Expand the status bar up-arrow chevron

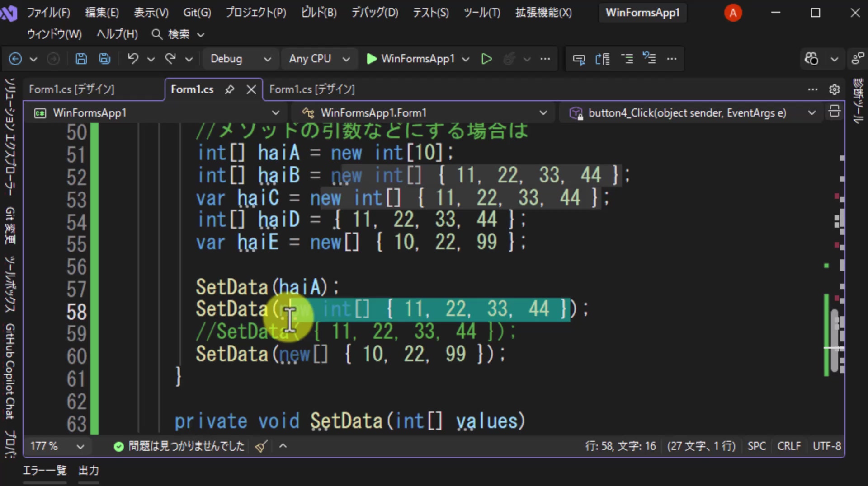(x=283, y=446)
